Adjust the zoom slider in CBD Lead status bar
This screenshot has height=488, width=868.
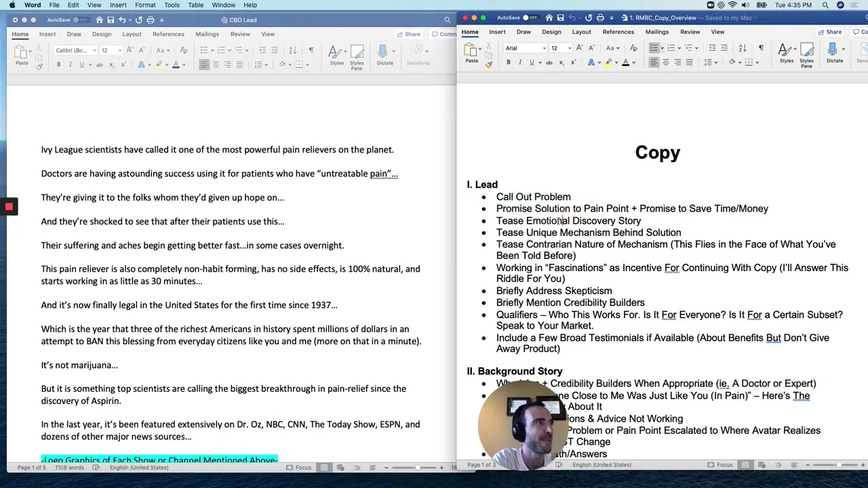[x=416, y=467]
